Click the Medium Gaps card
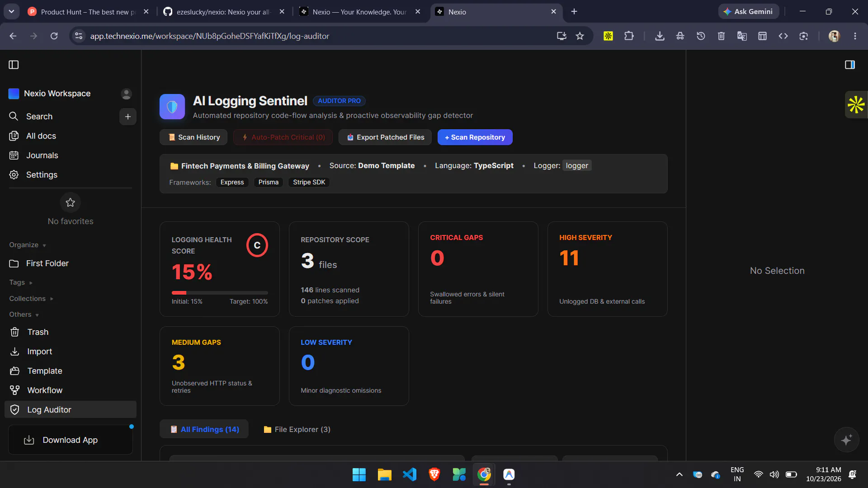 click(220, 366)
